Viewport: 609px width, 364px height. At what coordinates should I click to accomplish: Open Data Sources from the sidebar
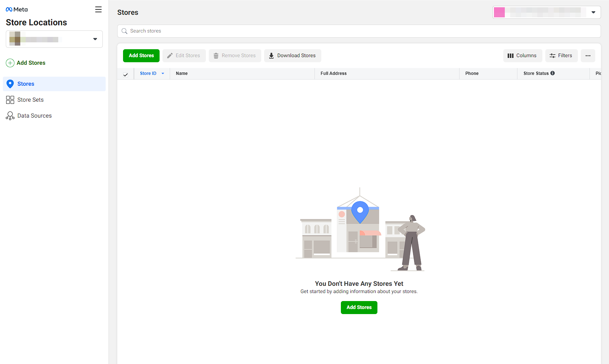click(x=34, y=115)
